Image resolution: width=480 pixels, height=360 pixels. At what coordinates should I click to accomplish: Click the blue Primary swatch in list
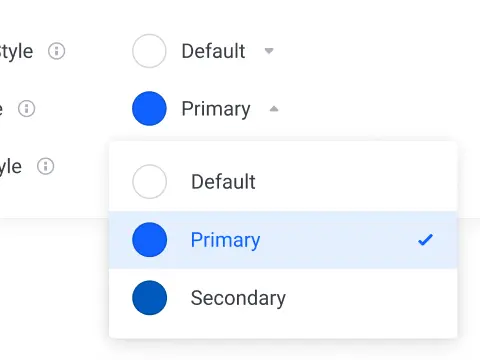pos(149,240)
